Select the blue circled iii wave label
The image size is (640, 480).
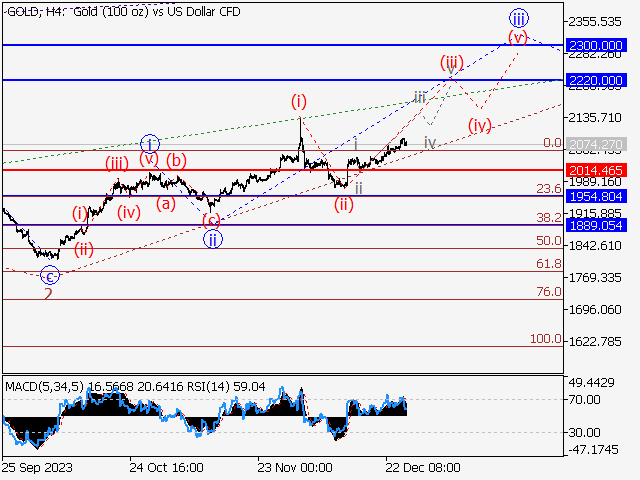click(x=519, y=18)
